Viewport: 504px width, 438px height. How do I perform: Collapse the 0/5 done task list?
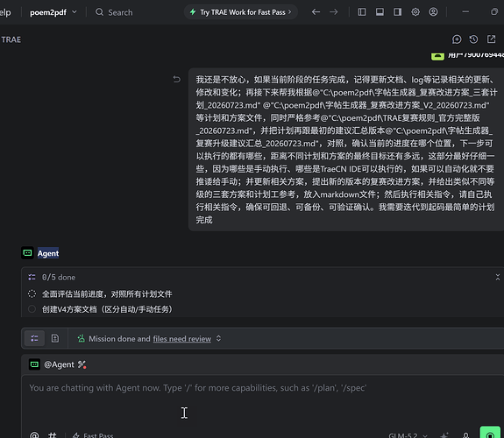click(498, 277)
